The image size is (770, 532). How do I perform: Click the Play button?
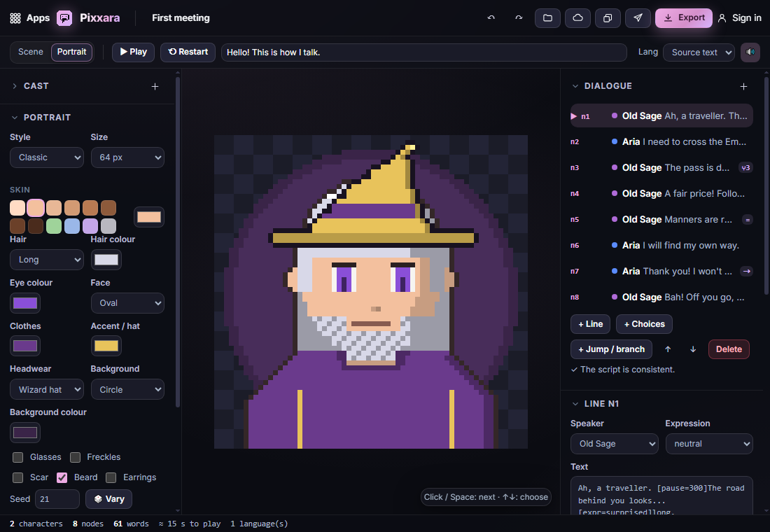click(x=133, y=52)
